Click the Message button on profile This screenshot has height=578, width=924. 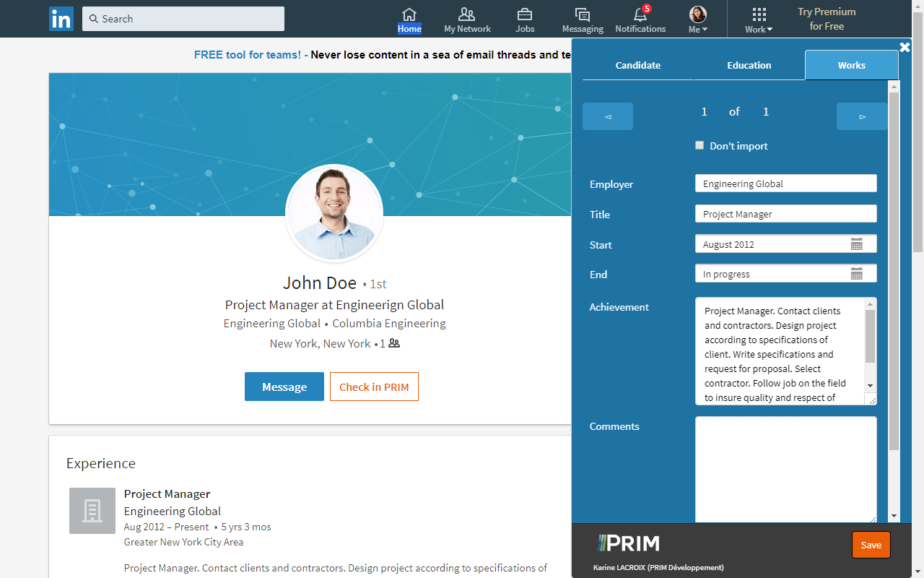[x=284, y=387]
